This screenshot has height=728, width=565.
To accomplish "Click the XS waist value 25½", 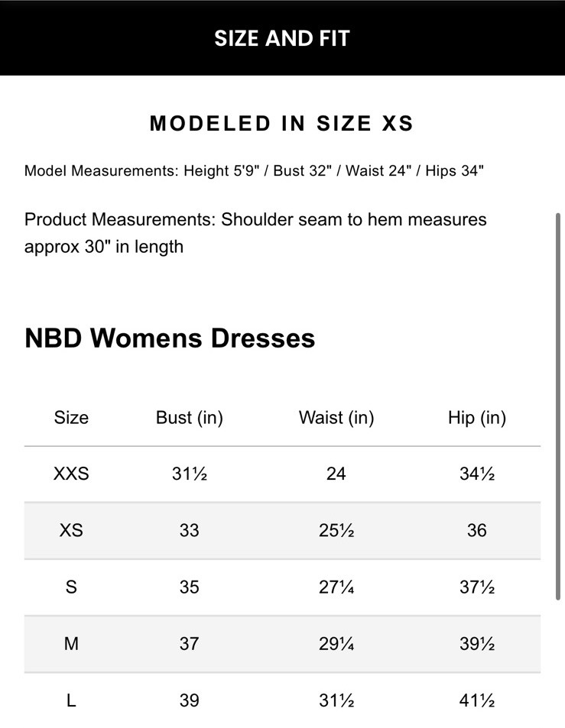I will (x=336, y=530).
